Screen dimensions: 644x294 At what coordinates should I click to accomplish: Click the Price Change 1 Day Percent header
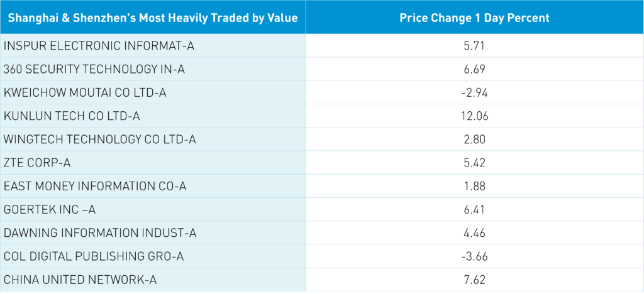coord(474,18)
